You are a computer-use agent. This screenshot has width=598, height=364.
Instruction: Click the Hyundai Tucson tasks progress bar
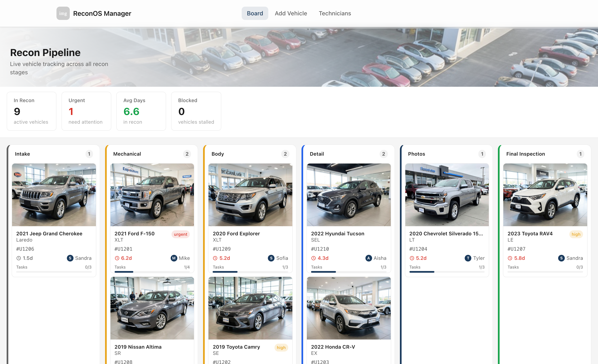pyautogui.click(x=349, y=272)
